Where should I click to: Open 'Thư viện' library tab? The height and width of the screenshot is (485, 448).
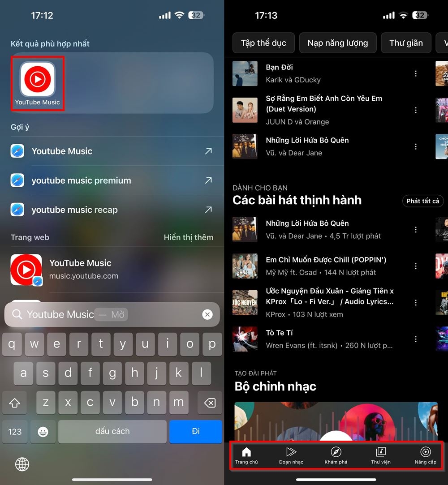[x=381, y=455]
